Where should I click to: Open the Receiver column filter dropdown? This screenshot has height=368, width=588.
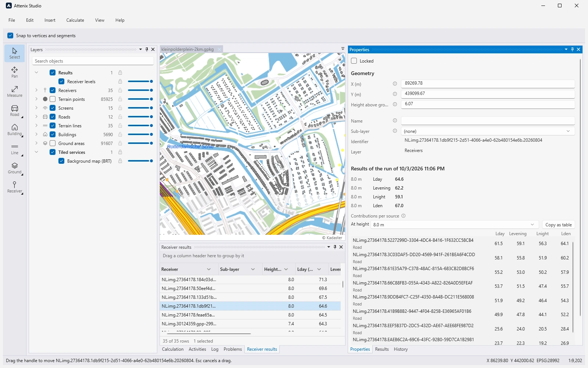pyautogui.click(x=209, y=269)
